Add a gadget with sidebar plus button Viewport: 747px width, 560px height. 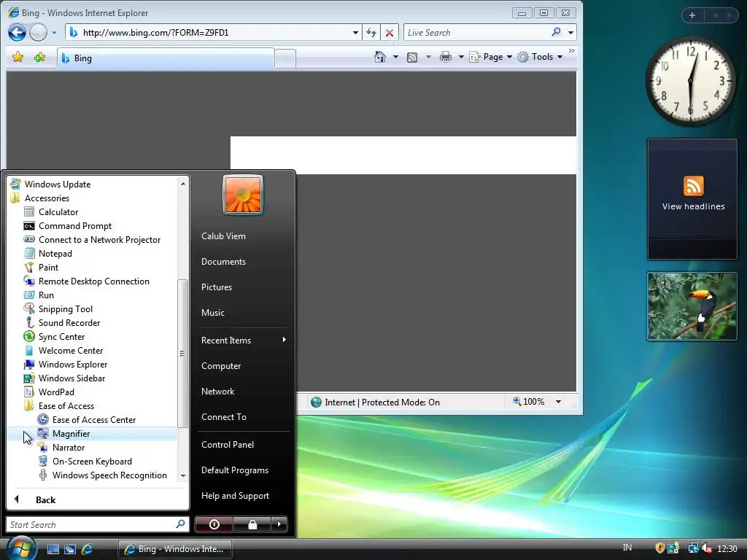coord(692,15)
